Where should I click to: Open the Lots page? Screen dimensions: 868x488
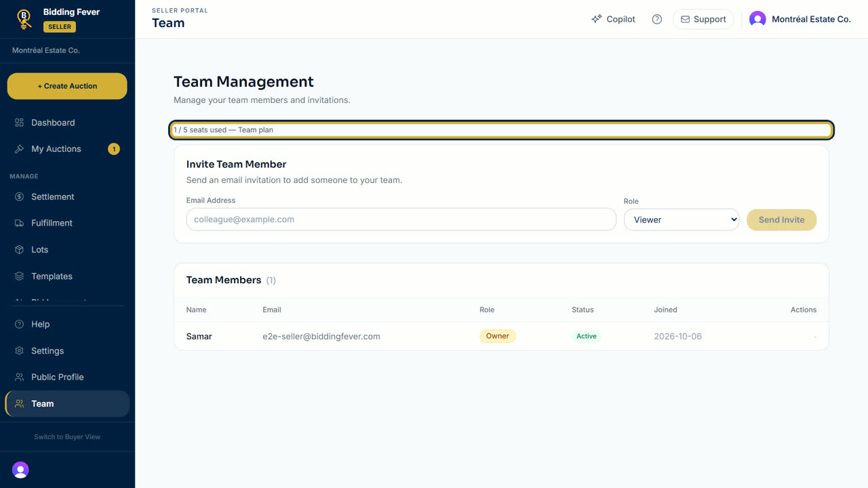tap(67, 249)
